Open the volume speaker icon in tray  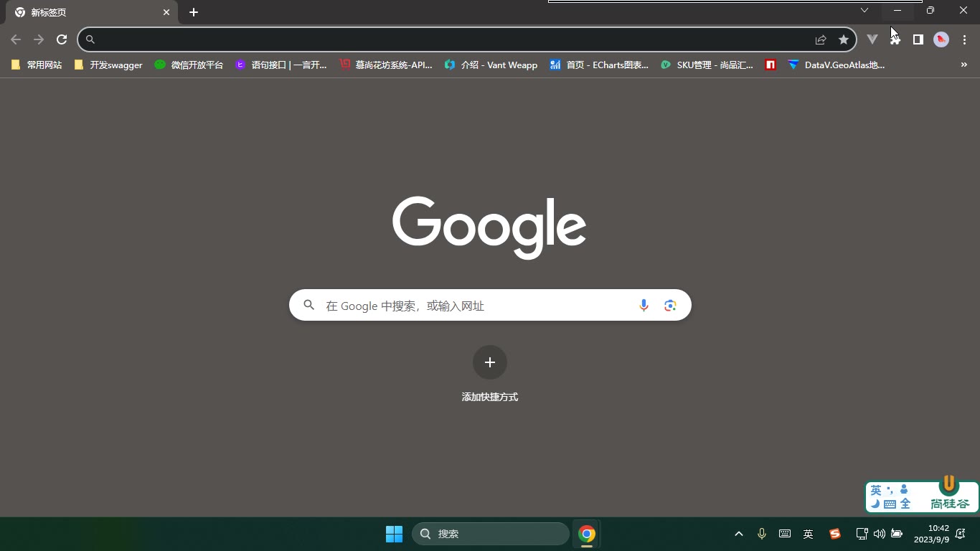(879, 534)
